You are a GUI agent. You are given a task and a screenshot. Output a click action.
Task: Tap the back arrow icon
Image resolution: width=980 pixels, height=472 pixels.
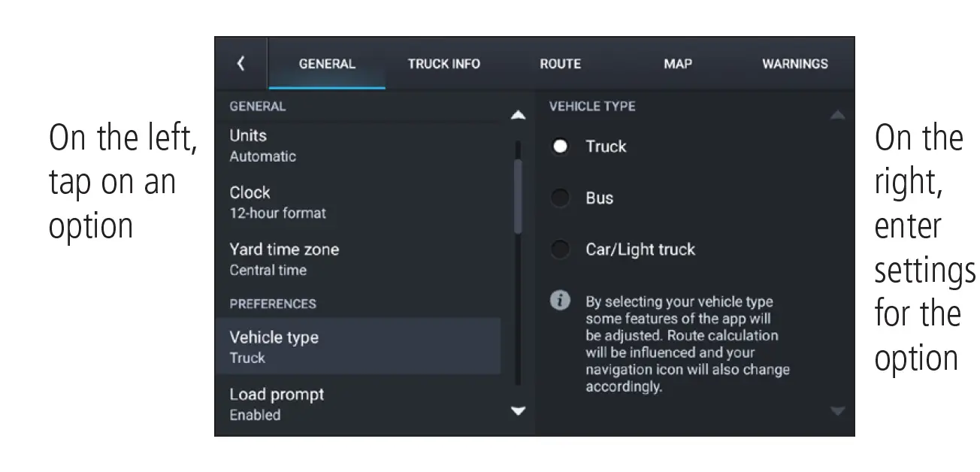240,64
